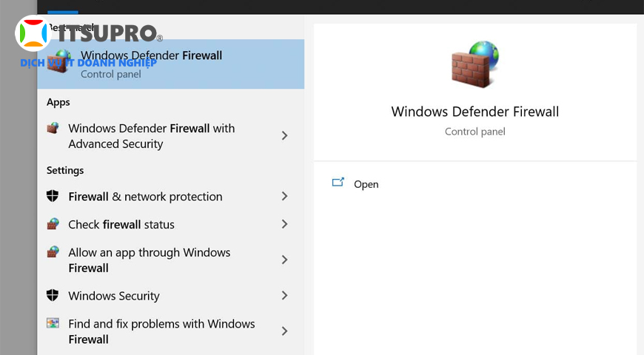Expand Allow an app through Windows Firewall chevron
The height and width of the screenshot is (355, 644).
[x=285, y=260]
